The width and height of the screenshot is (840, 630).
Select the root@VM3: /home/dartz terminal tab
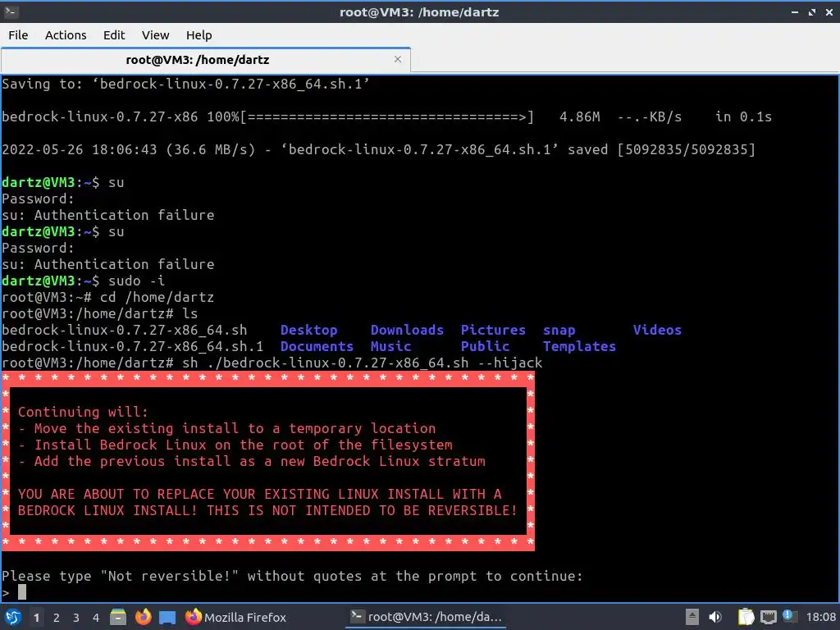[x=197, y=59]
